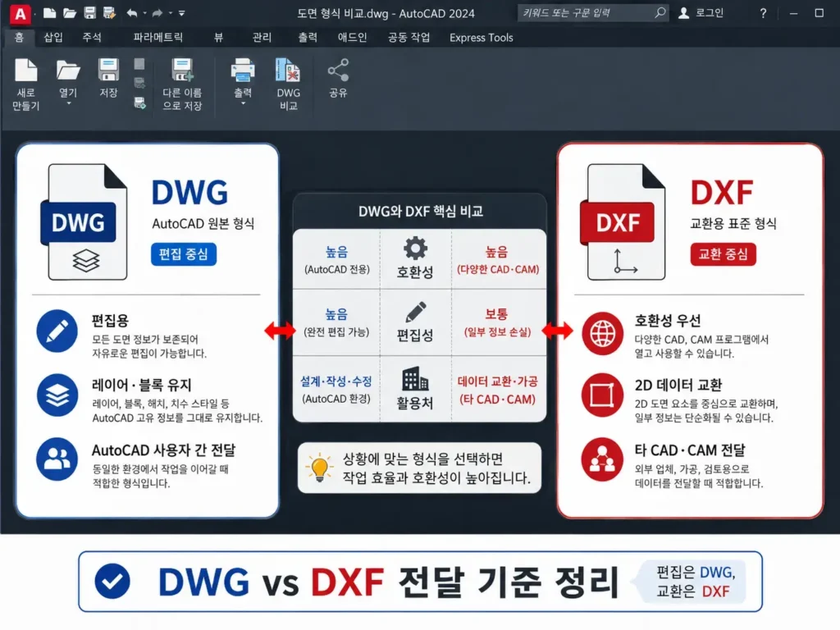
Task: Click the 출력 printer ribbon icon
Action: (243, 71)
